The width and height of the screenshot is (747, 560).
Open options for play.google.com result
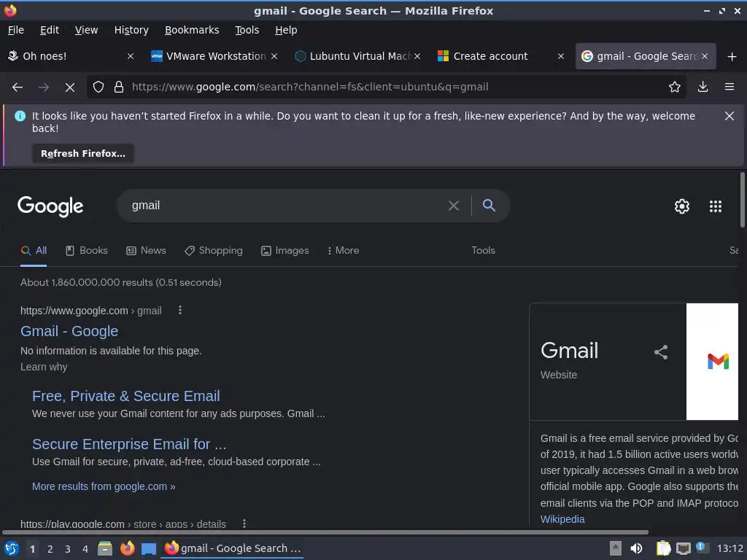244,524
